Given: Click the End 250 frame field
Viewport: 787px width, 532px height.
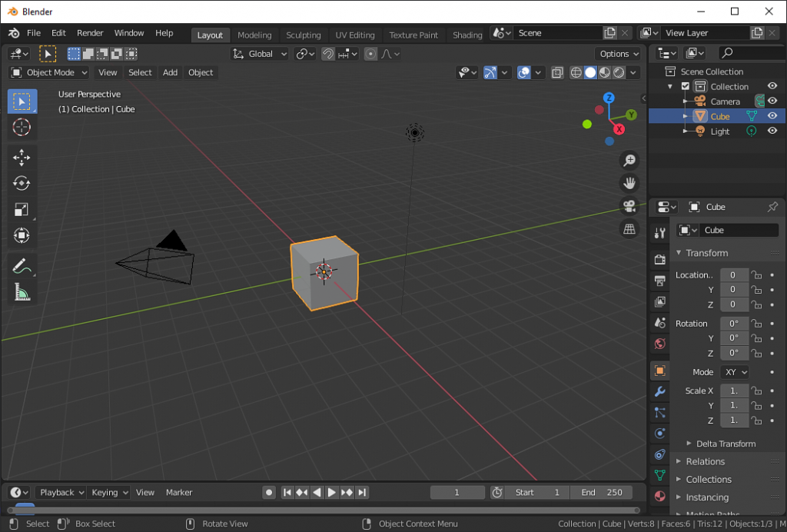Looking at the screenshot, I should (602, 492).
